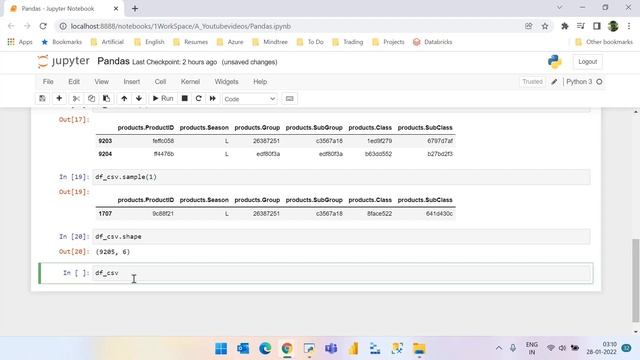
Task: Click the pencil edit icon near Trusted
Action: (x=554, y=82)
